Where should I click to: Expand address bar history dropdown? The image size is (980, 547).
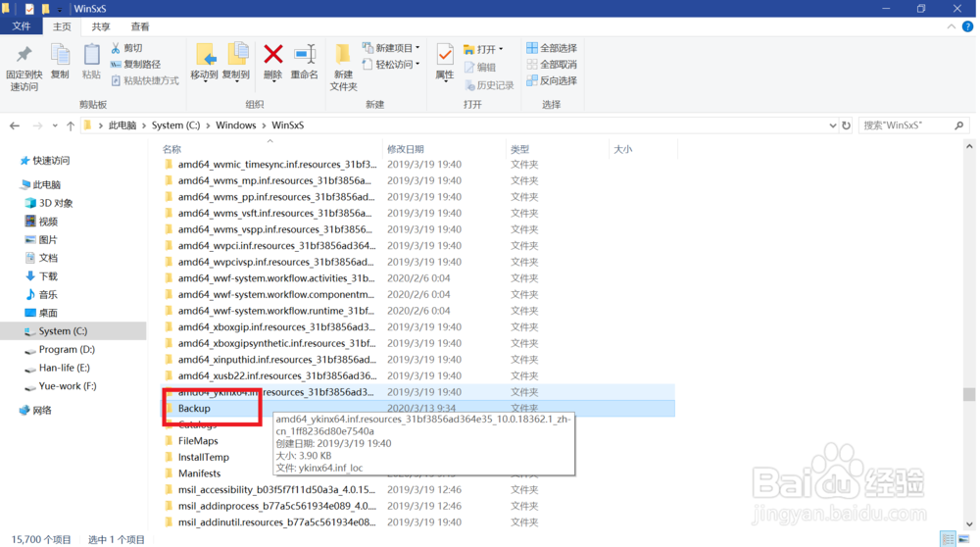pyautogui.click(x=832, y=125)
